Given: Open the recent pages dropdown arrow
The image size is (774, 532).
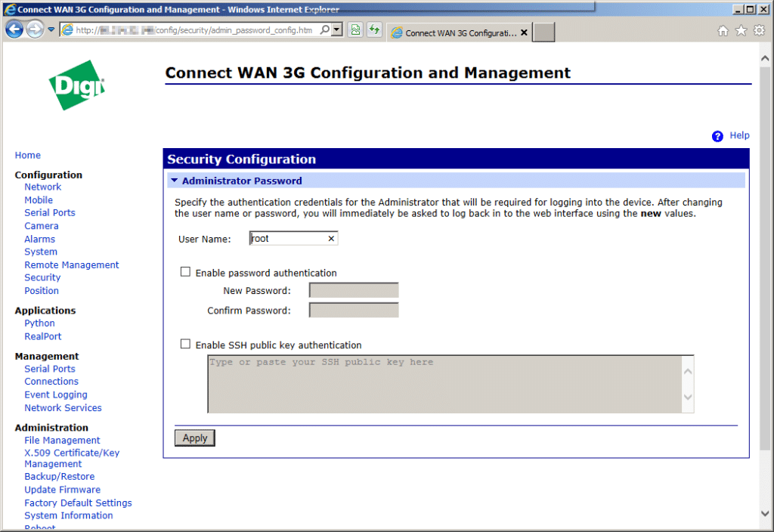Looking at the screenshot, I should click(51, 29).
